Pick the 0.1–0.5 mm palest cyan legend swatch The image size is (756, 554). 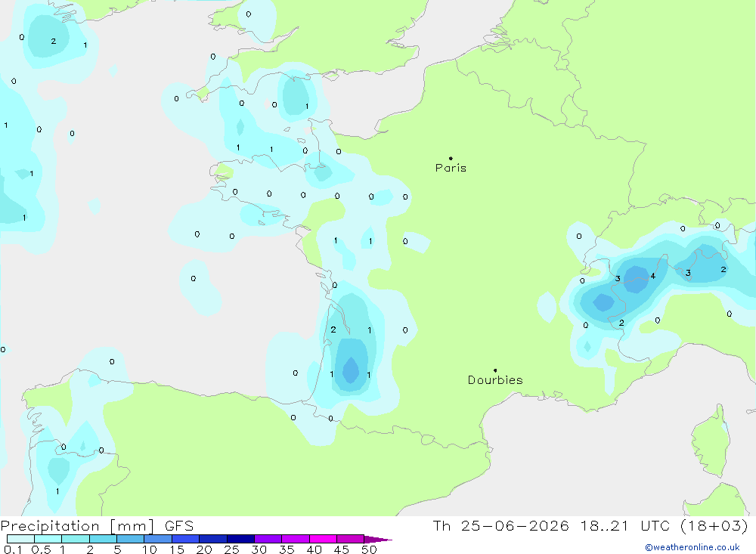pos(20,539)
